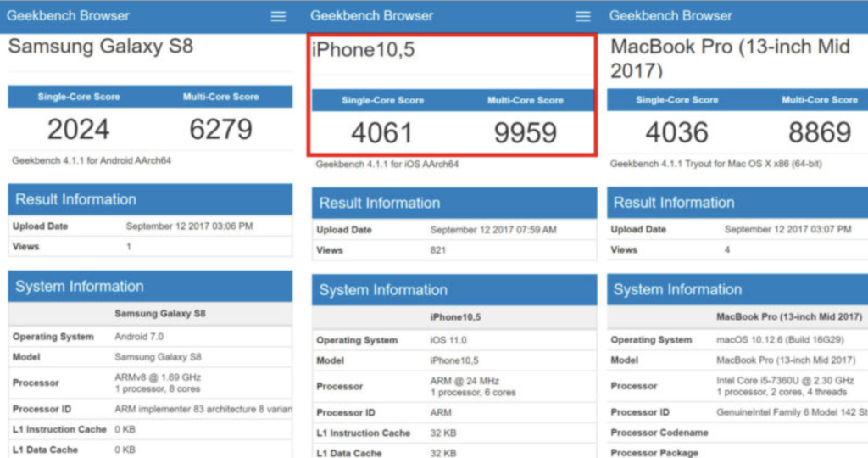Click views value 821
868x458 pixels.
pos(438,250)
